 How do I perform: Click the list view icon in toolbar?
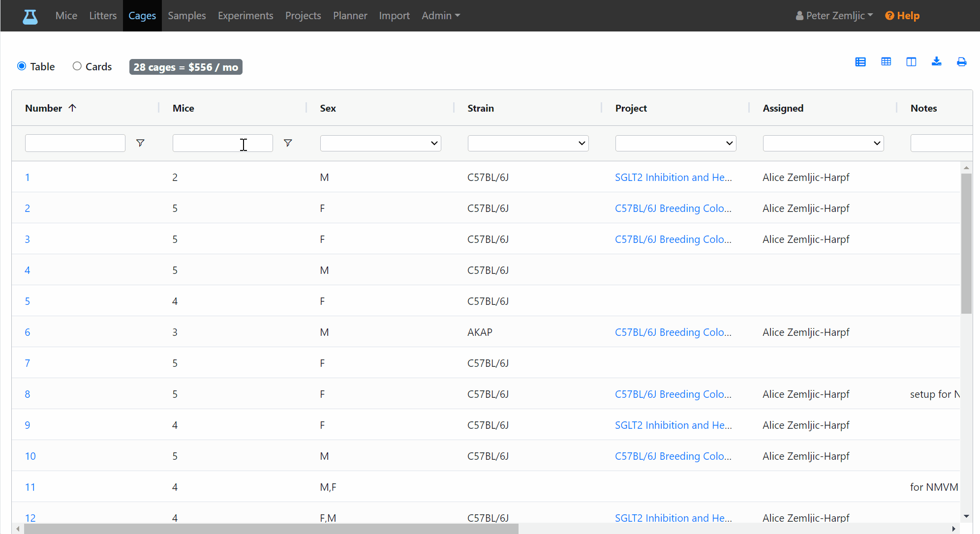click(860, 62)
